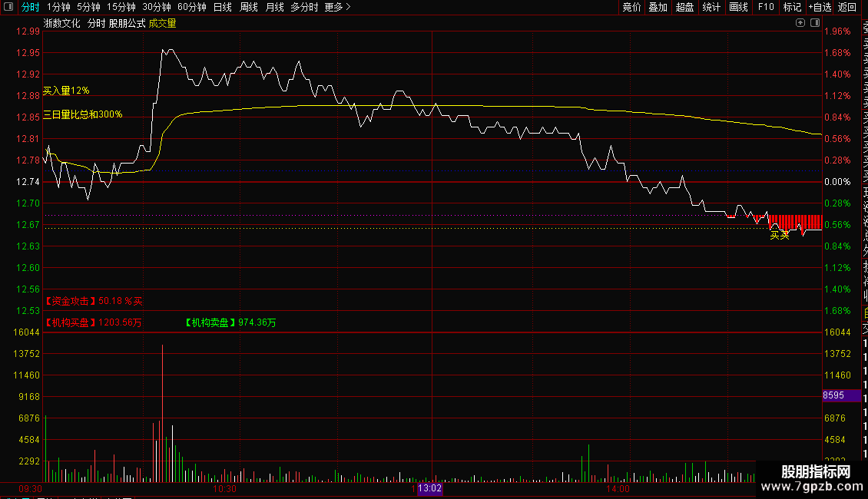Click the 返回 back button
Image resolution: width=868 pixels, height=499 pixels.
point(847,7)
